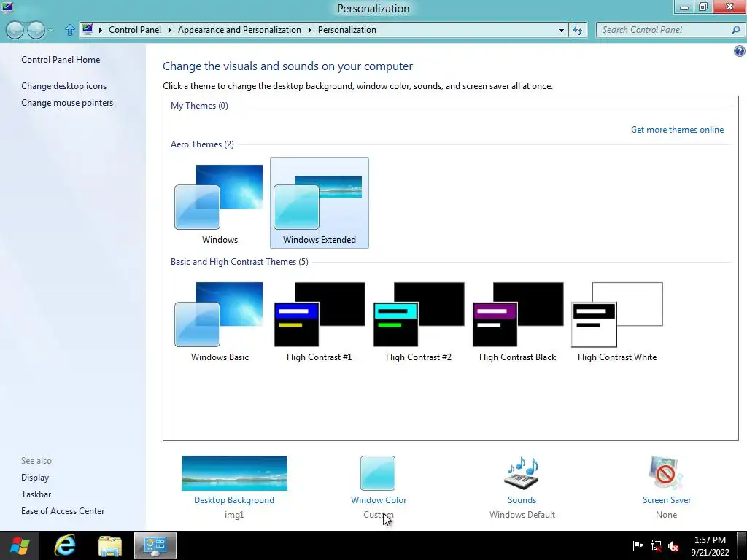Image resolution: width=747 pixels, height=560 pixels.
Task: Click the Sounds keyboard and notes icon
Action: point(522,472)
